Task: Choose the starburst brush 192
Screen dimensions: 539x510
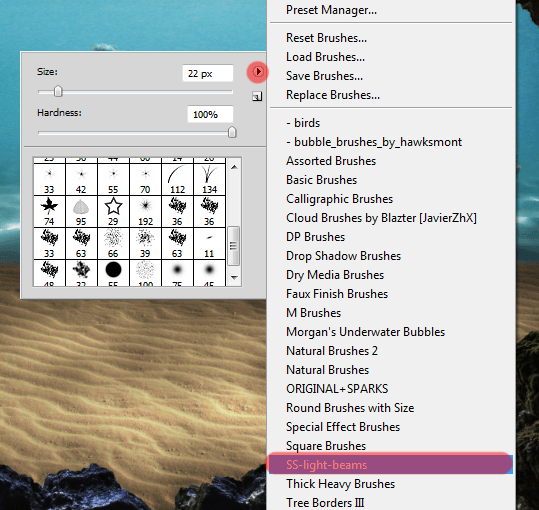Action: tap(145, 211)
